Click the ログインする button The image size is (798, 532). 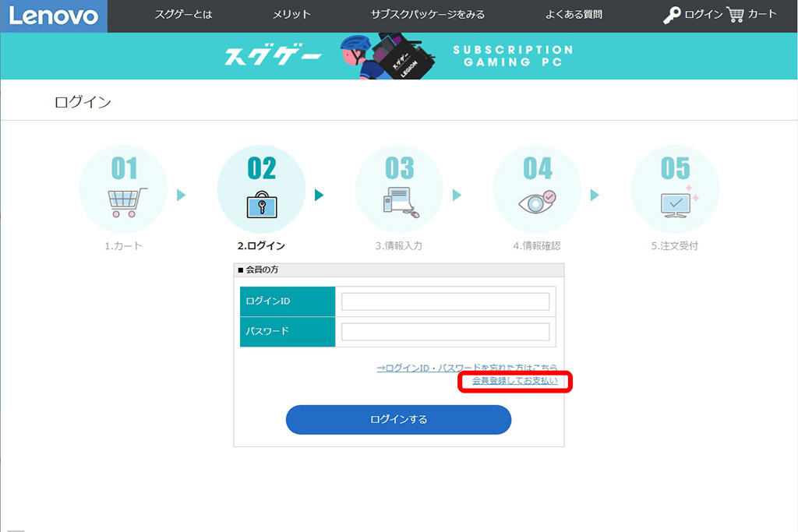398,420
